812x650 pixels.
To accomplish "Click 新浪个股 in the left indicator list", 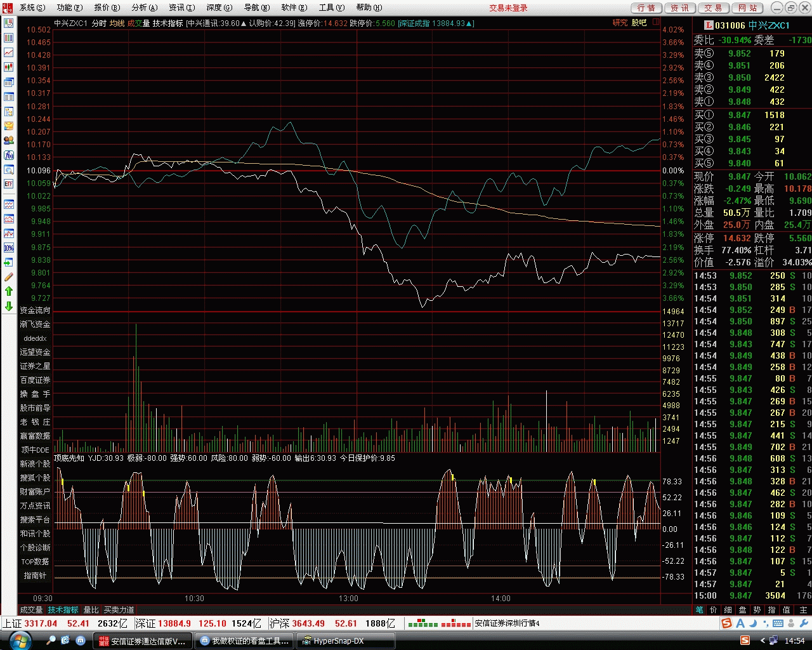I will tap(35, 464).
